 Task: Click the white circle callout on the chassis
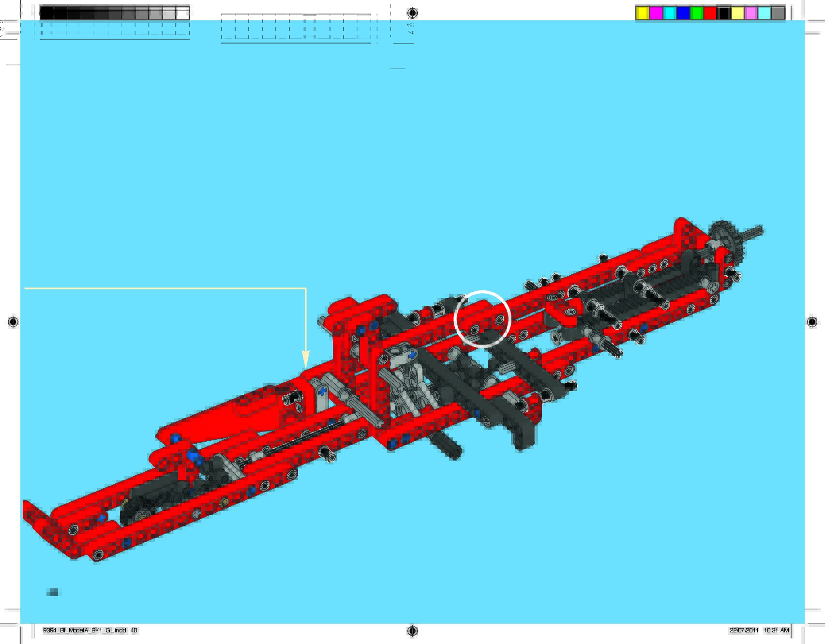pos(482,319)
